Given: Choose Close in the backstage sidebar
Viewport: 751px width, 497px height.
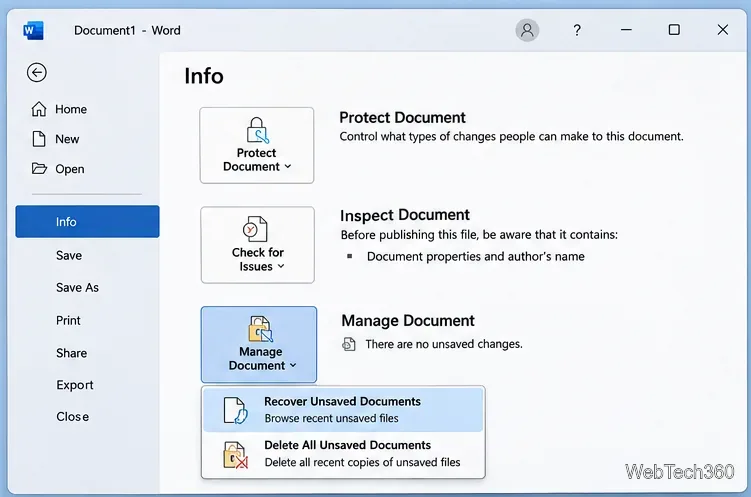Looking at the screenshot, I should [72, 417].
